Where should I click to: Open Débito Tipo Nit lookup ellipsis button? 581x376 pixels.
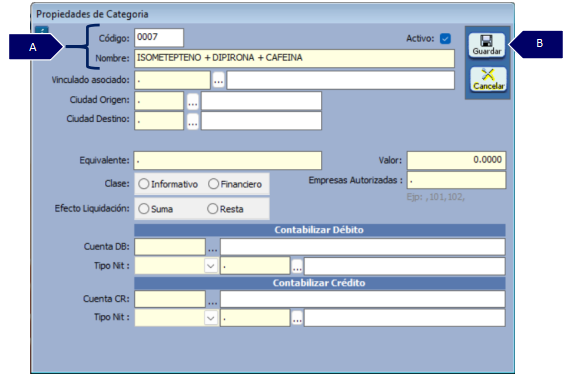[297, 266]
